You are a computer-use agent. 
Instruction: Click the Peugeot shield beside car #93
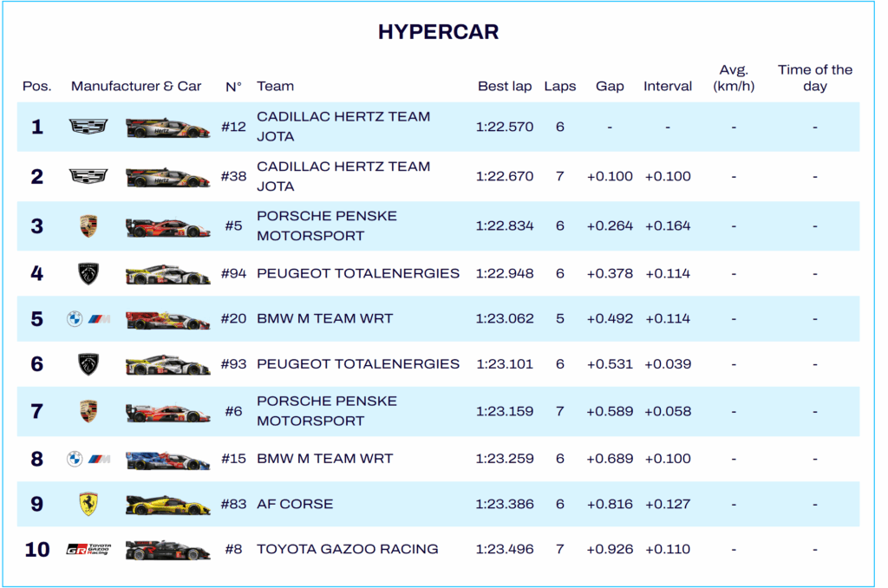coord(88,364)
